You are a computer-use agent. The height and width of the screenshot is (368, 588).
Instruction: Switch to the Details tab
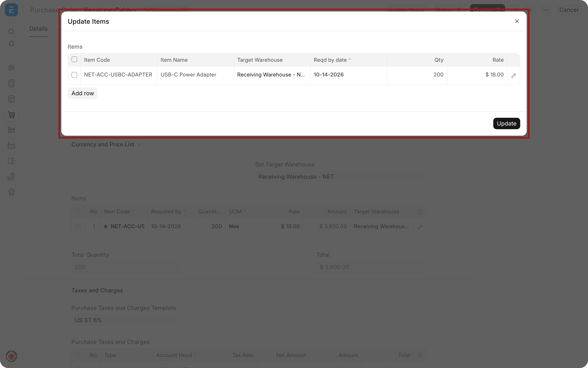pos(38,29)
